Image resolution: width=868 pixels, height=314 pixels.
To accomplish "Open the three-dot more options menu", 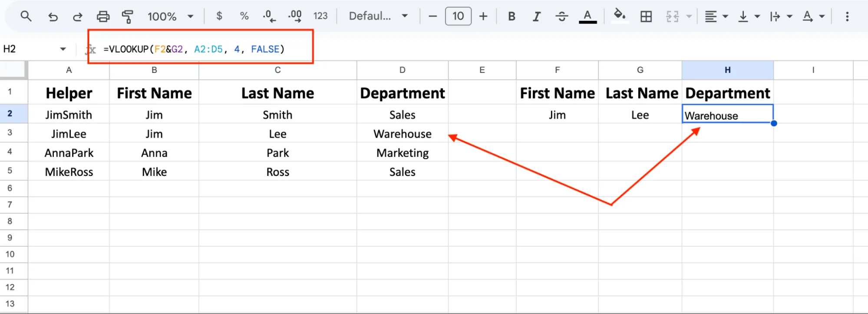I will click(847, 17).
